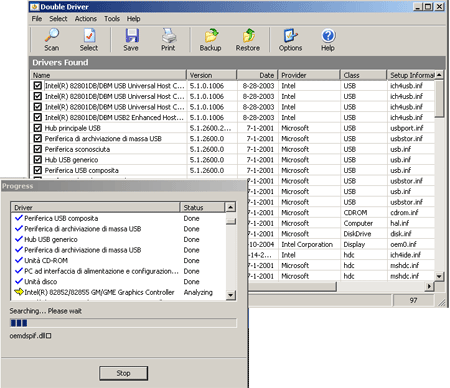Image resolution: width=450 pixels, height=388 pixels.
Task: Click the Status column header in Progress
Action: click(x=203, y=207)
